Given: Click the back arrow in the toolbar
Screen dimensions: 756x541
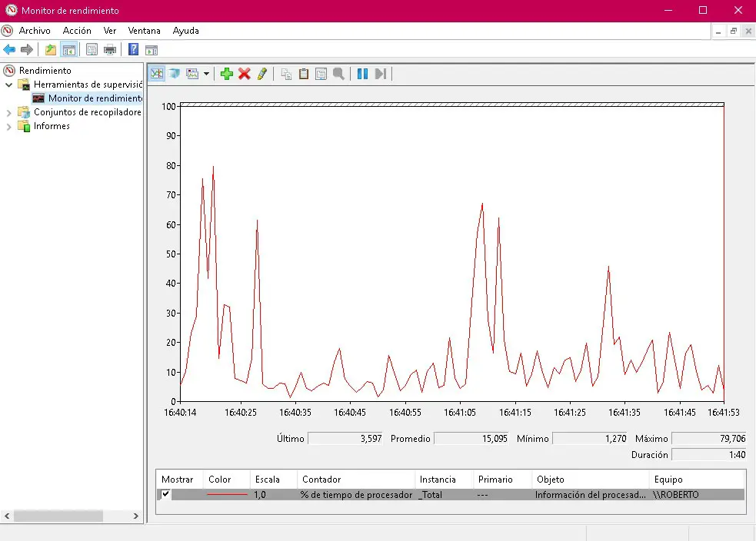Looking at the screenshot, I should (x=9, y=50).
